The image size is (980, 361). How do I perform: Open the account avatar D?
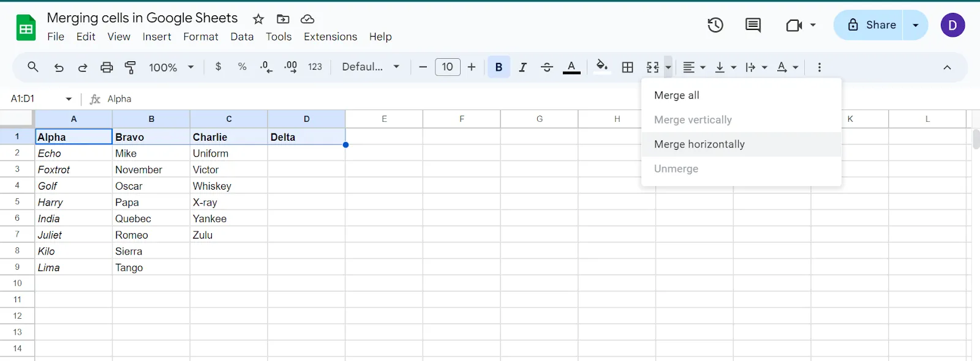[952, 25]
